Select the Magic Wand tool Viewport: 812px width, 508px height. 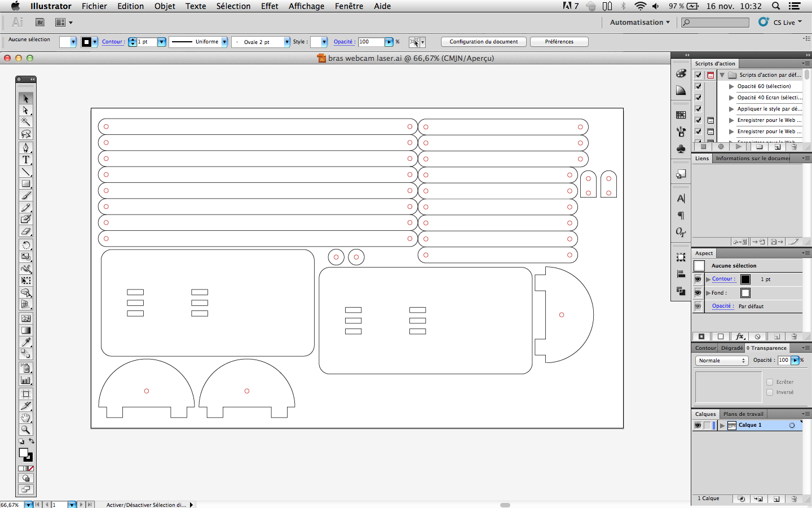(x=26, y=122)
